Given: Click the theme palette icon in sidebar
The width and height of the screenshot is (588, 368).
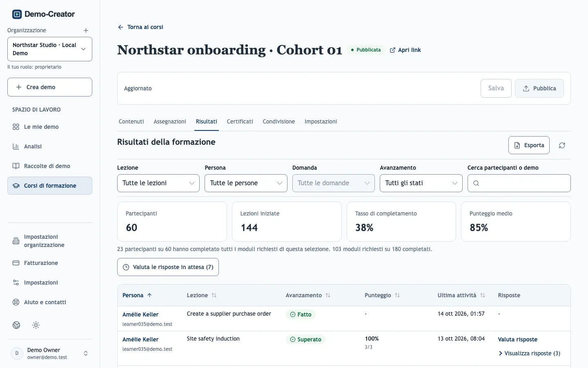Looking at the screenshot, I should click(16, 325).
